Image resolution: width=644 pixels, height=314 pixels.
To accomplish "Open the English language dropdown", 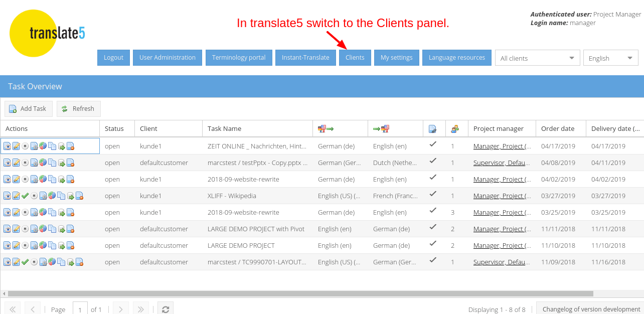I will pyautogui.click(x=611, y=58).
